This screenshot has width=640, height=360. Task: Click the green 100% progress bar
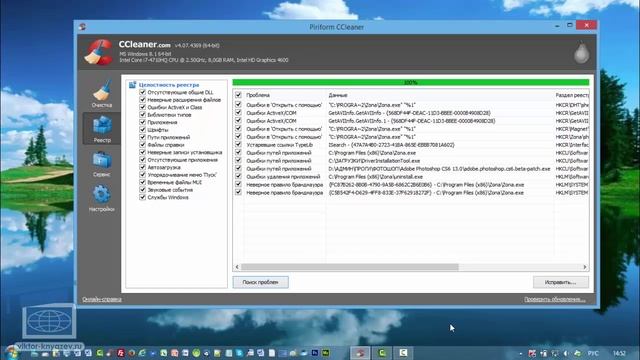[x=411, y=82]
